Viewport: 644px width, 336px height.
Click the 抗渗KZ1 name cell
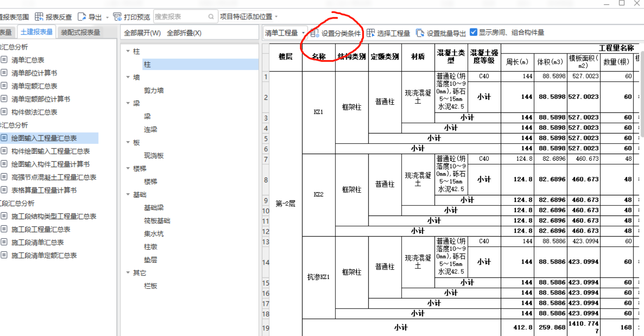pos(319,277)
